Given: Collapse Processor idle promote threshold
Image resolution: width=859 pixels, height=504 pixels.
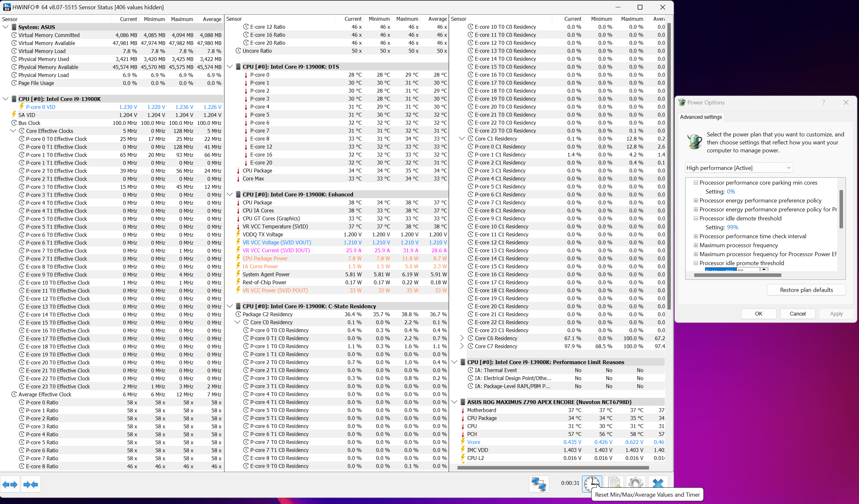Looking at the screenshot, I should point(695,263).
